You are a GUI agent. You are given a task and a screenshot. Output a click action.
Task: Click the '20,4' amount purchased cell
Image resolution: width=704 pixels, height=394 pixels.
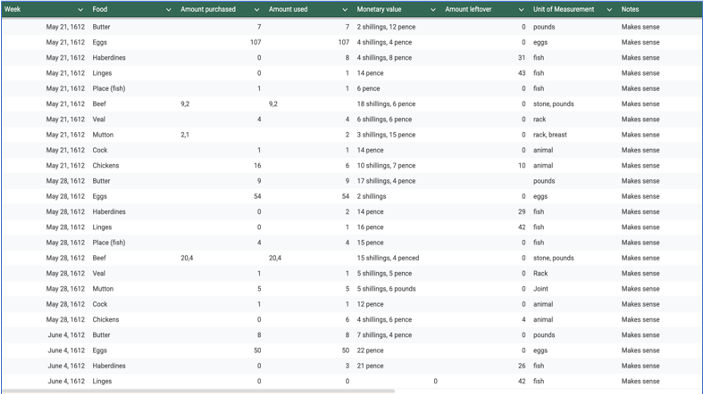[x=187, y=258]
